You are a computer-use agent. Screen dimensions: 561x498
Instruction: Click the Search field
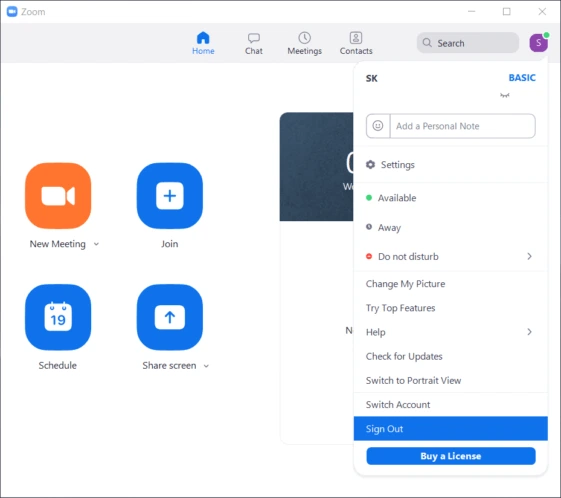(468, 43)
